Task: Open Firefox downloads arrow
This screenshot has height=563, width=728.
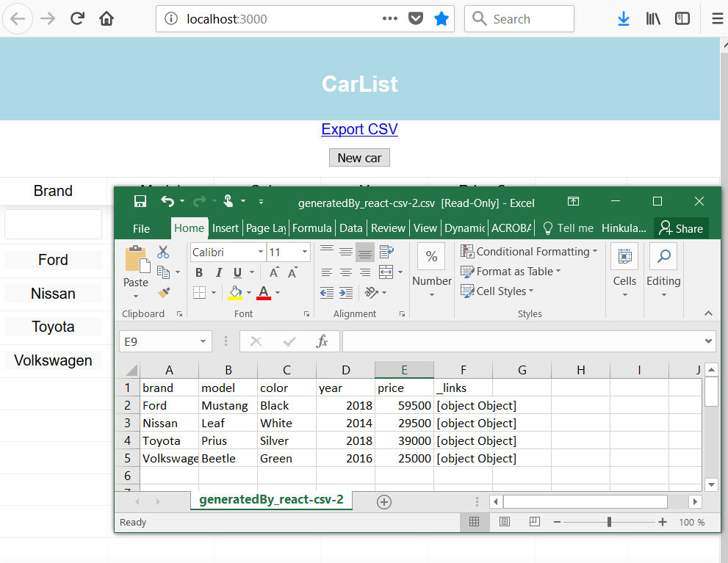Action: [624, 18]
